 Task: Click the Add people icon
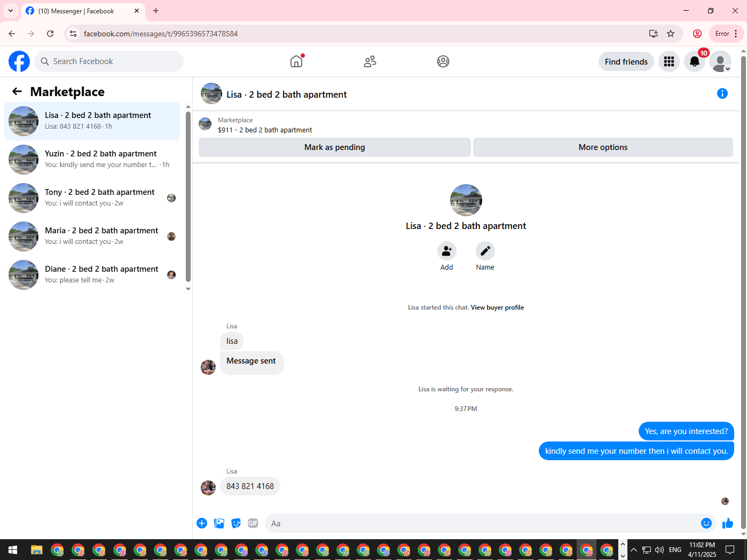click(447, 251)
